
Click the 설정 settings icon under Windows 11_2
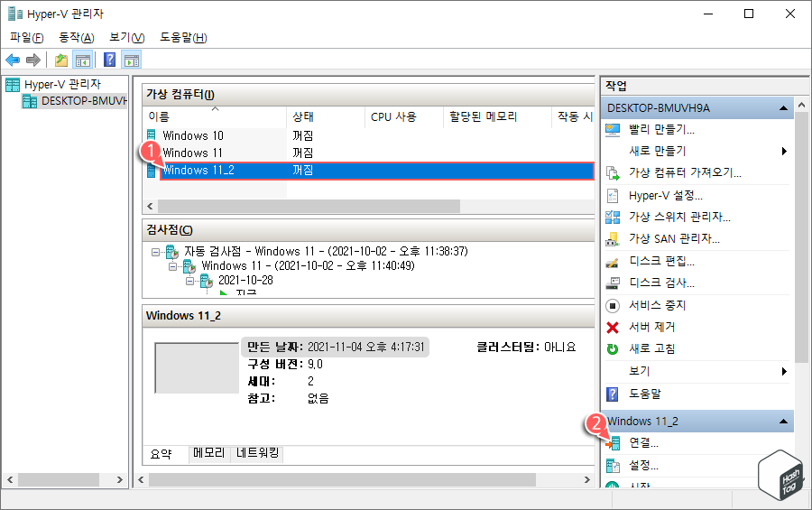[613, 466]
